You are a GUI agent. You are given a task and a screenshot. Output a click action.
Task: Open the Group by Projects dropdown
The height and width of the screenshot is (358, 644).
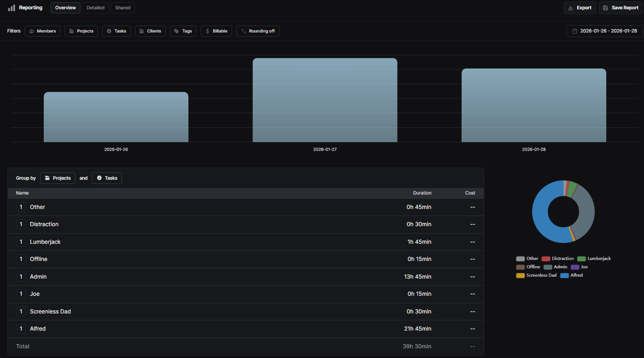[58, 178]
